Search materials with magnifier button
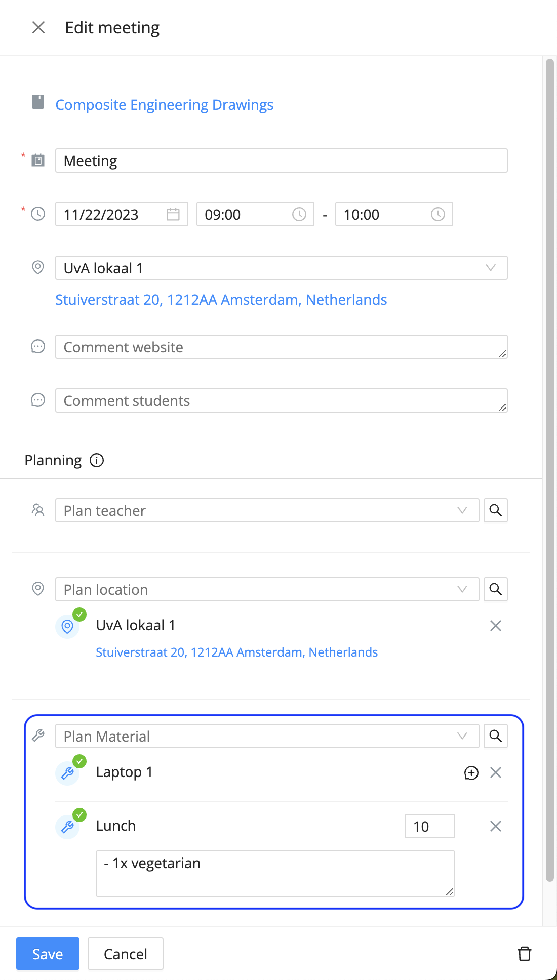Image resolution: width=557 pixels, height=980 pixels. point(496,736)
